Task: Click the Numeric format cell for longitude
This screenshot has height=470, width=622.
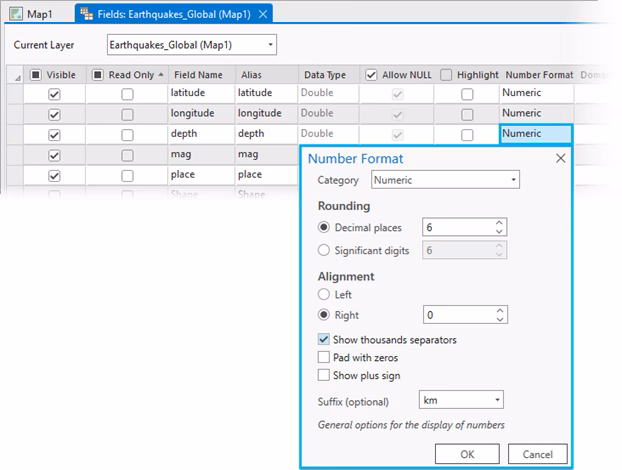Action: pyautogui.click(x=536, y=114)
